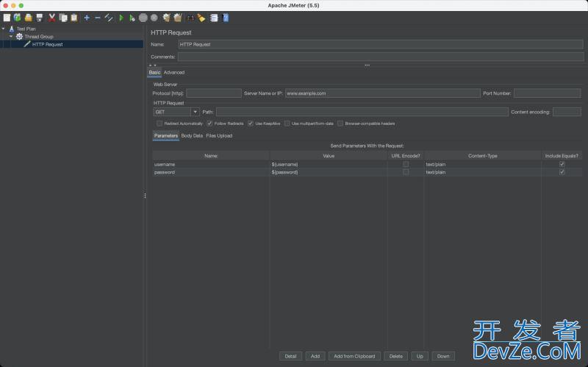
Task: Click the Reset Search brush icon
Action: [201, 18]
